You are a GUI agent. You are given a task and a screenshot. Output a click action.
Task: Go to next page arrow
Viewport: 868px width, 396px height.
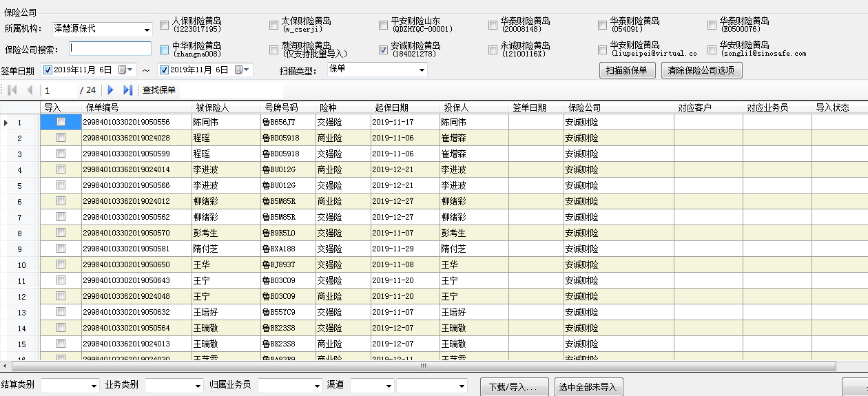coord(110,90)
